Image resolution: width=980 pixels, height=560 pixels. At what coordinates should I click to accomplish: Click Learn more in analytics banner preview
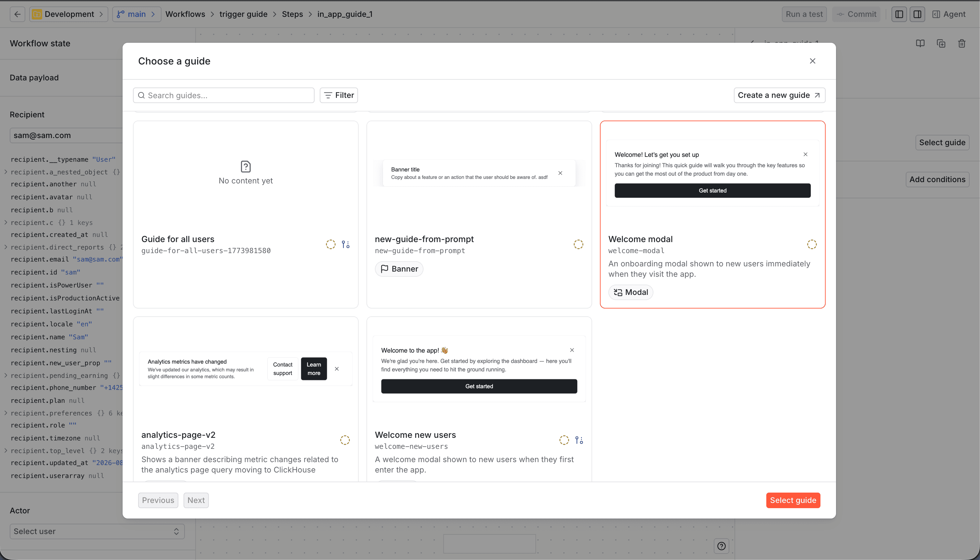(314, 369)
